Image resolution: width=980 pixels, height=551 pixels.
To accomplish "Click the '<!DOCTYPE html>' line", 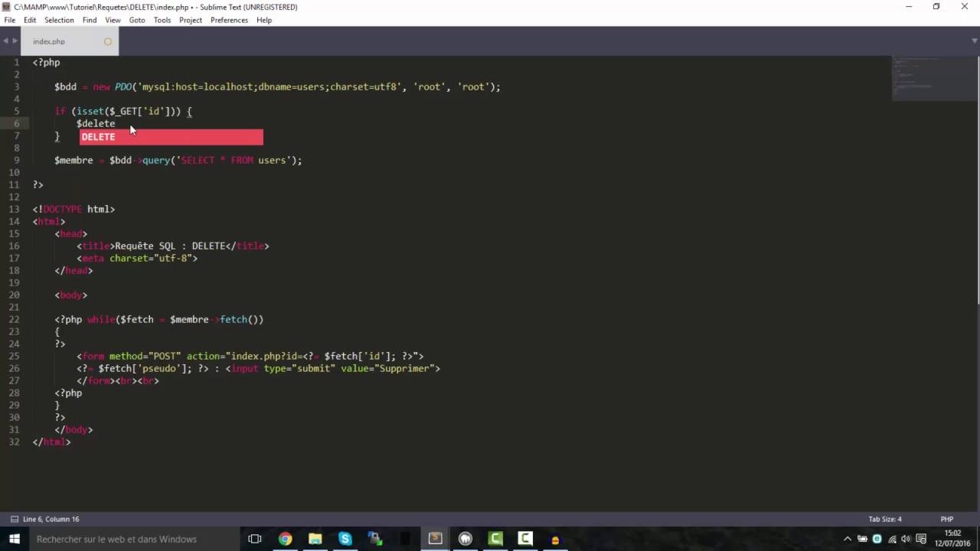I will coord(73,209).
